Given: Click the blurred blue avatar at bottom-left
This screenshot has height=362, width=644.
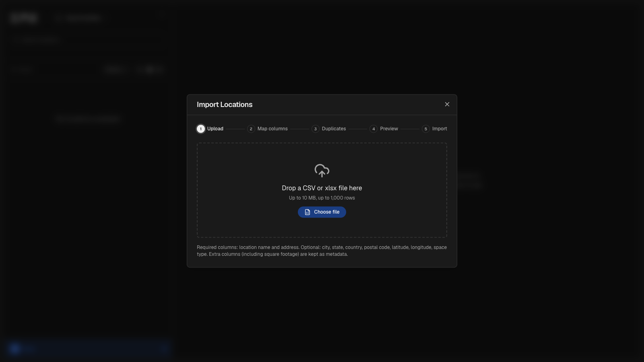Looking at the screenshot, I should coord(15,349).
